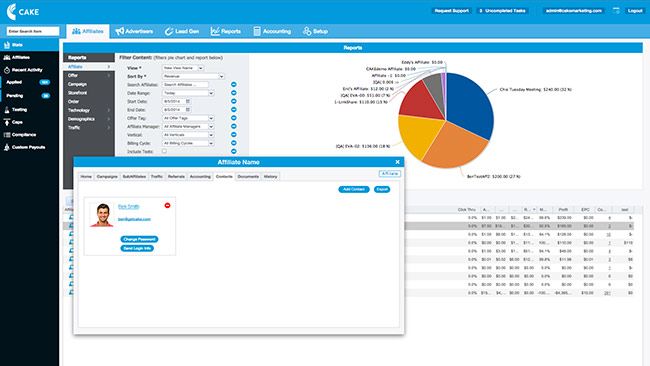Viewport: 650px width, 366px height.
Task: Focus the Enter Search Item field
Action: click(x=33, y=31)
